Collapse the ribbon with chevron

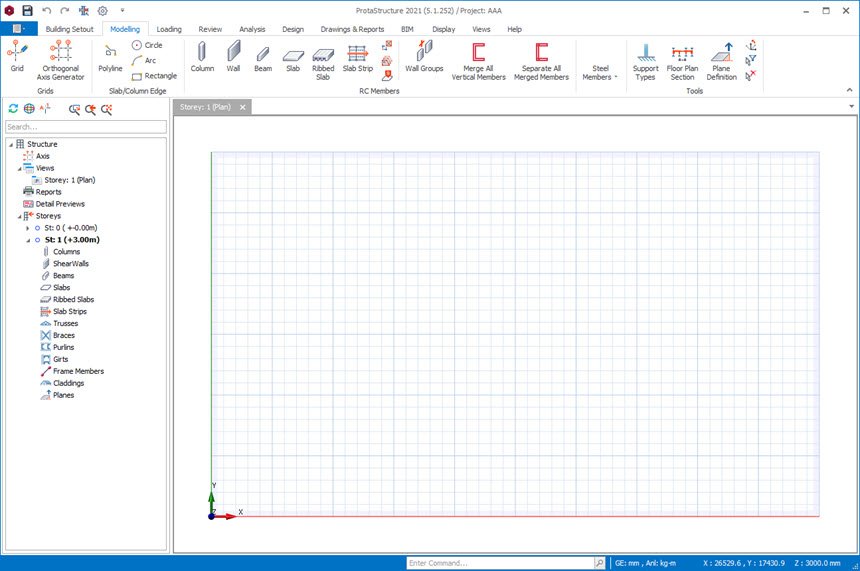pos(850,90)
